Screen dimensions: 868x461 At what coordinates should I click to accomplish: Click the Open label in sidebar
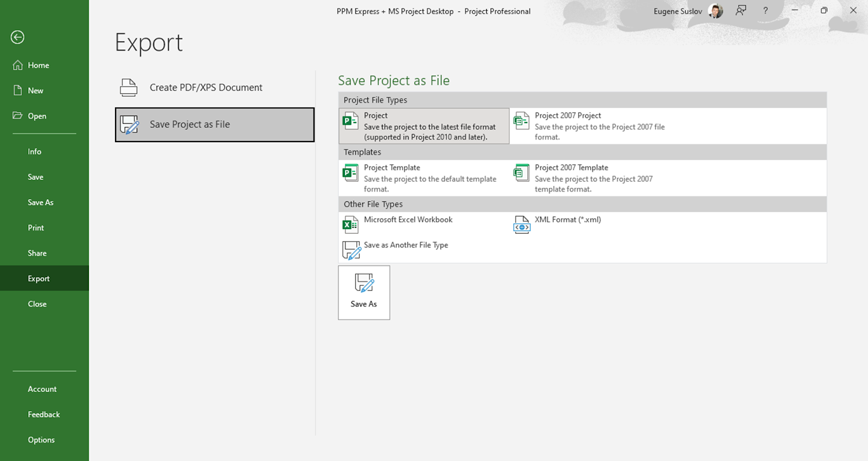(37, 116)
